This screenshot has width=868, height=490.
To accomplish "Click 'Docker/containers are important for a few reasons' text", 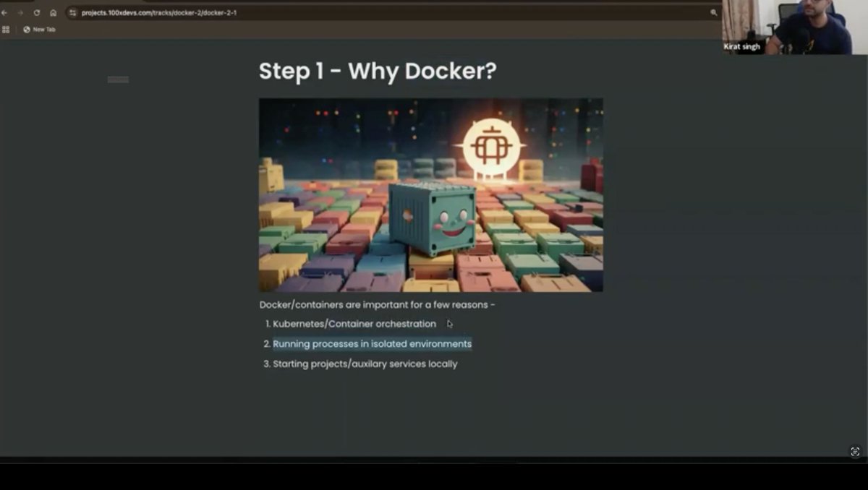I will [x=377, y=305].
